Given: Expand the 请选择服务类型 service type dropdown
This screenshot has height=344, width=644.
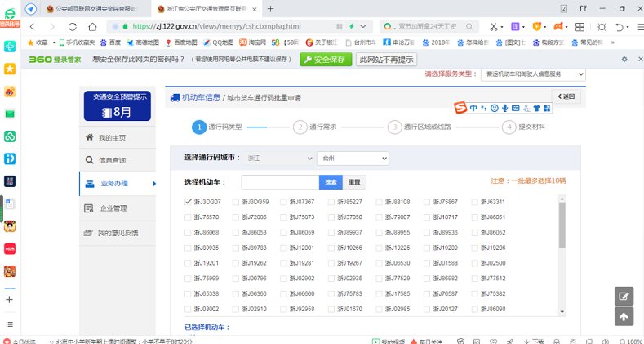Looking at the screenshot, I should (532, 74).
